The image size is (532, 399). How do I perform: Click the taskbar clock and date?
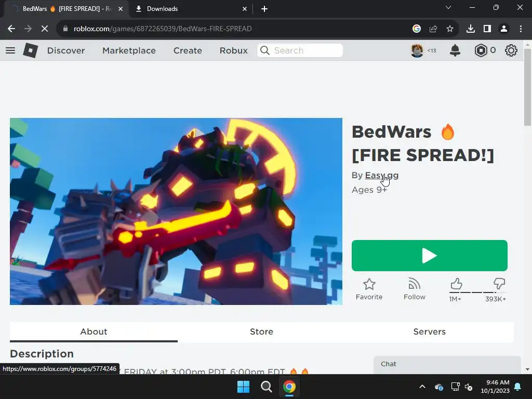pos(495,387)
